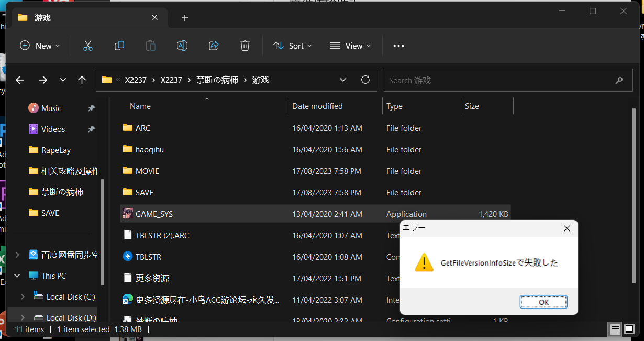644x341 pixels.
Task: Switch to large thumbnails view in status bar
Action: pyautogui.click(x=629, y=329)
